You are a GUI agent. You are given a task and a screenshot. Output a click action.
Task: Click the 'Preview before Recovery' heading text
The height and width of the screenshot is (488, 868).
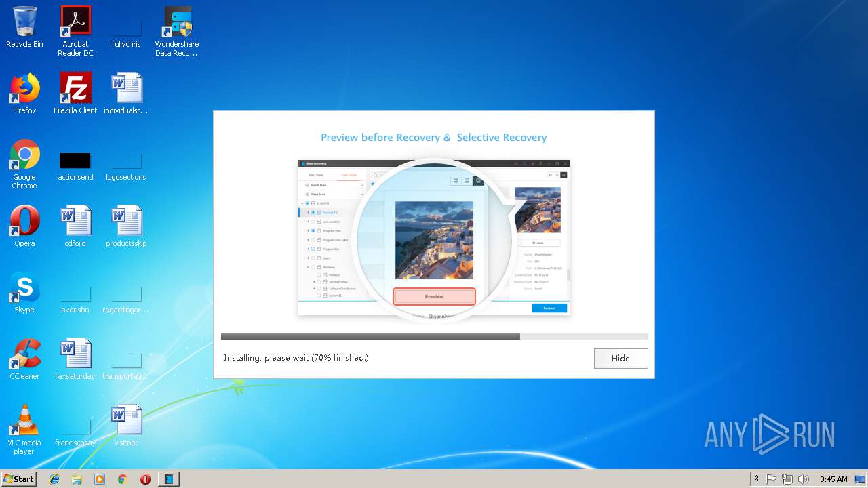[x=433, y=138]
